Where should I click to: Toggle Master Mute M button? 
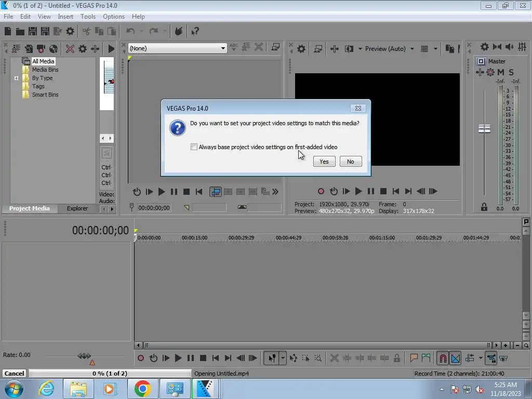pos(501,72)
